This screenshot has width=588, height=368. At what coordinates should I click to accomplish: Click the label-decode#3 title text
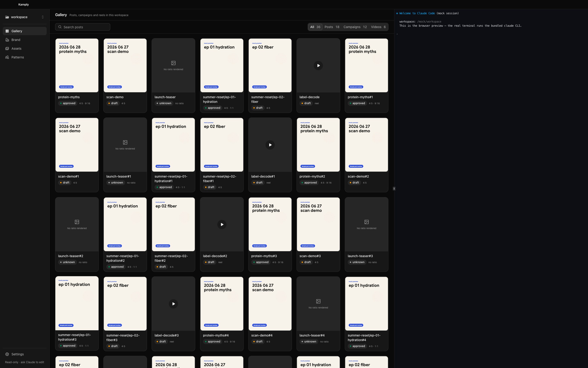[x=167, y=335]
